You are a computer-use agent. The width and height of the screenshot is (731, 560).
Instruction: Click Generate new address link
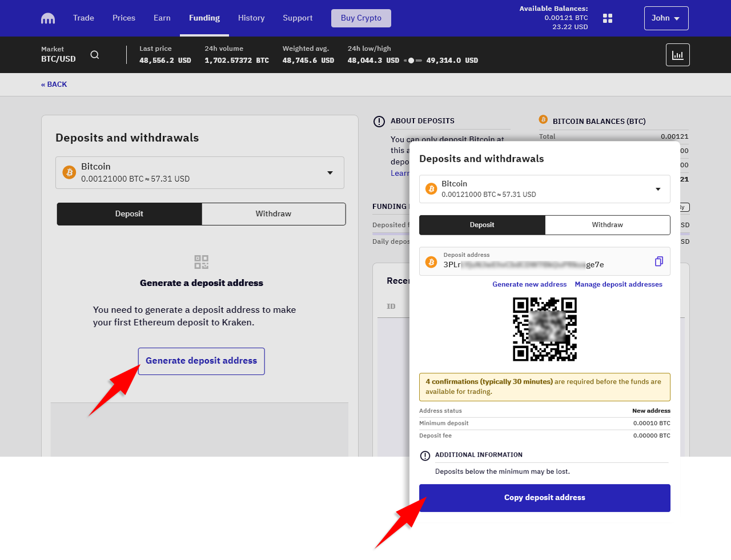click(x=529, y=284)
